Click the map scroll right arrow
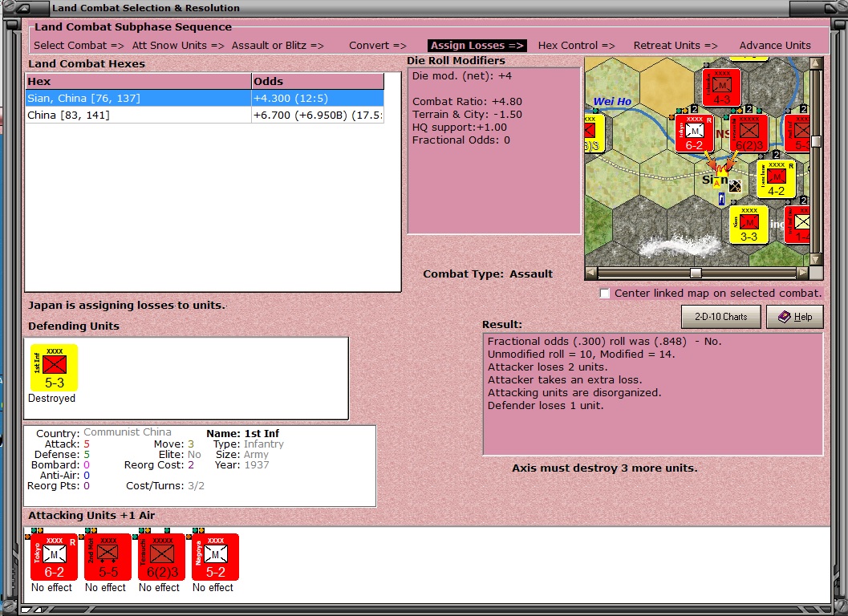This screenshot has height=616, width=848. click(x=802, y=274)
